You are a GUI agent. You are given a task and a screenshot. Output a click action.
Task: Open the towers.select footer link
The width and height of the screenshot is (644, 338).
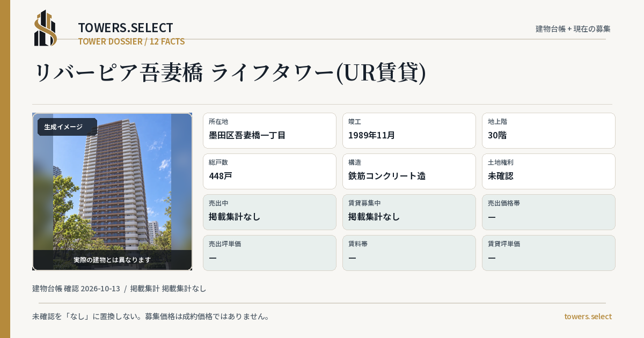click(x=588, y=317)
